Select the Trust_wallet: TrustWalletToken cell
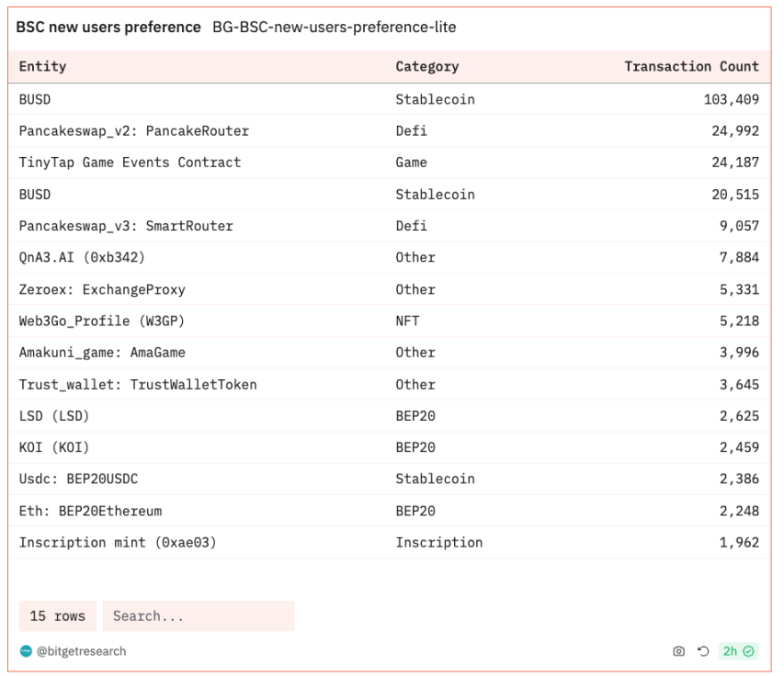784x676 pixels. [137, 384]
